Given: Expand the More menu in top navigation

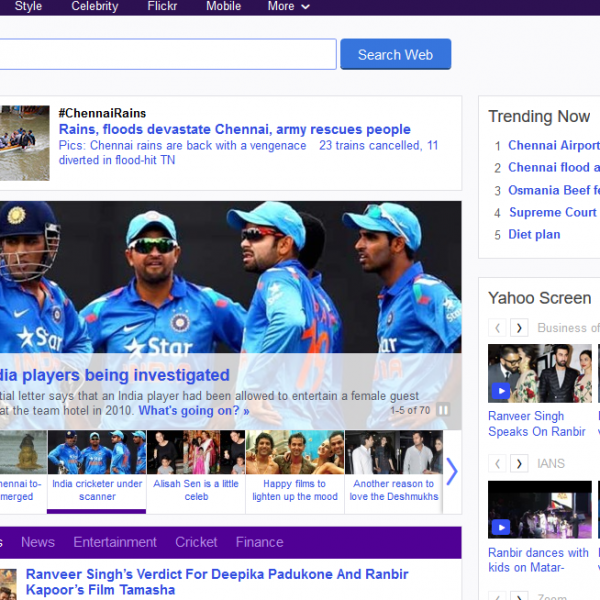Looking at the screenshot, I should pos(288,6).
